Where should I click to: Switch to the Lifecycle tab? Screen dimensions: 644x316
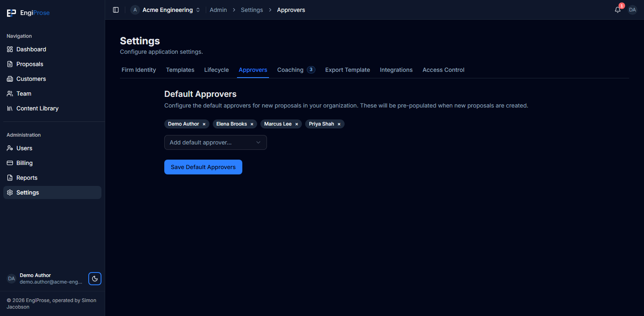[x=216, y=70]
